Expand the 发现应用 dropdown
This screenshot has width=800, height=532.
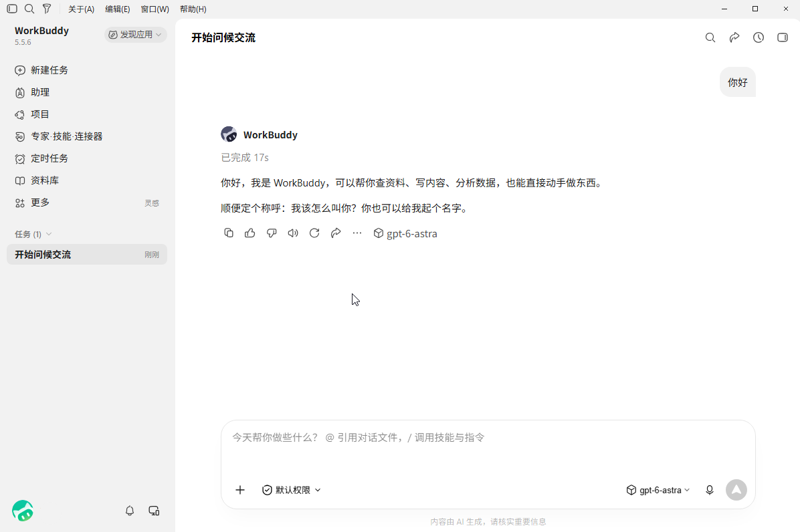coord(136,34)
